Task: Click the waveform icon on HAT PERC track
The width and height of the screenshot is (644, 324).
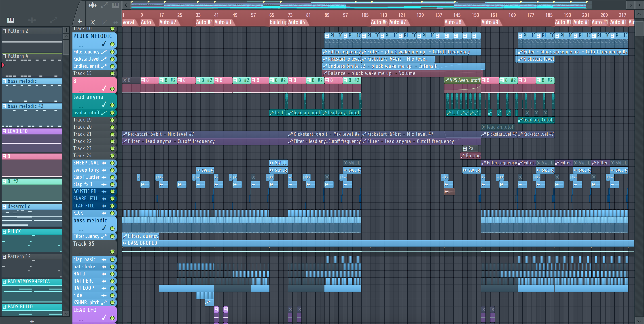Action: [x=104, y=281]
